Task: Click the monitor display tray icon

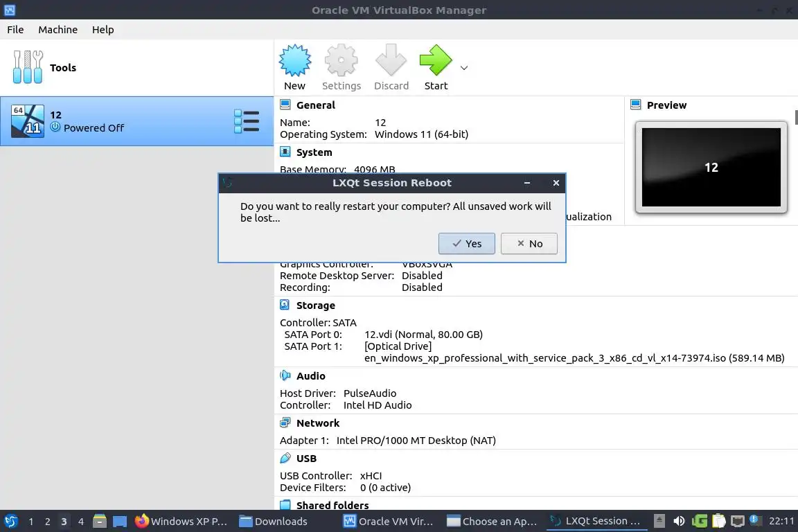Action: click(738, 521)
